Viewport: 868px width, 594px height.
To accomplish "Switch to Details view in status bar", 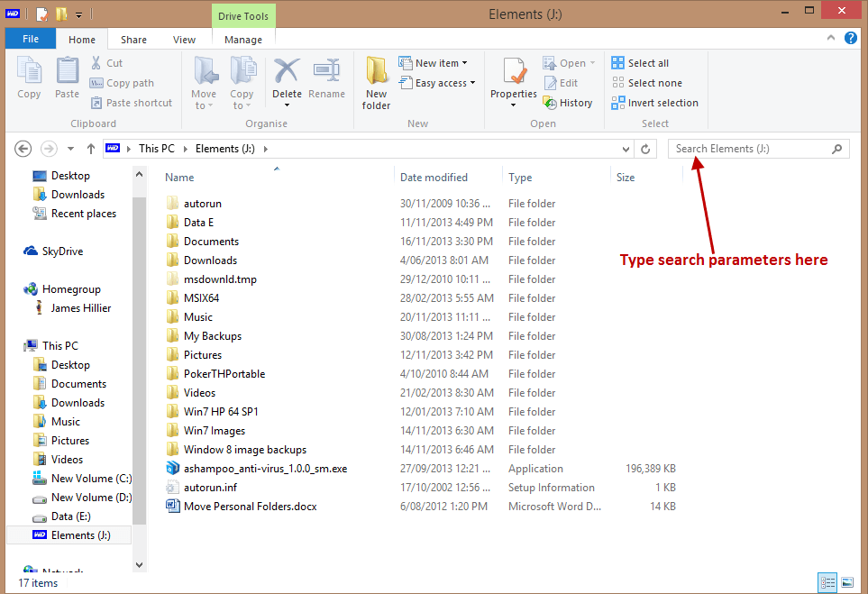I will [x=828, y=582].
